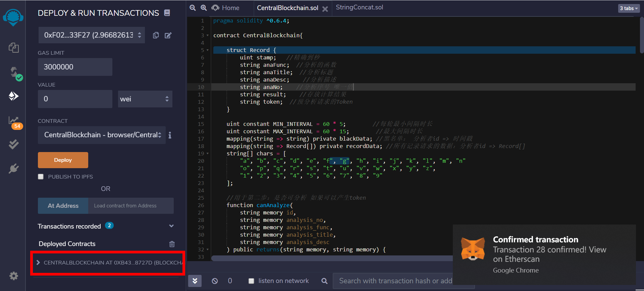Open the wei unit dropdown
Screen dimensions: 644x291
pos(145,99)
